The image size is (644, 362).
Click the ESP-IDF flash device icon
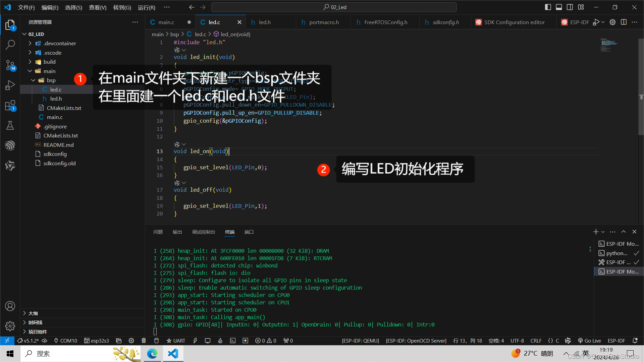pyautogui.click(x=195, y=341)
